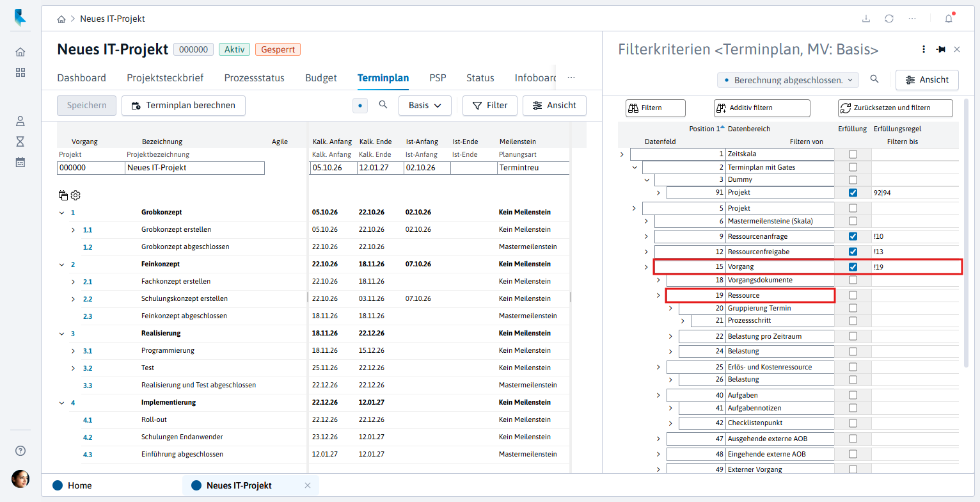This screenshot has height=502, width=980.
Task: Uncheck the Vorgang Erfüllung checkbox
Action: pos(853,267)
